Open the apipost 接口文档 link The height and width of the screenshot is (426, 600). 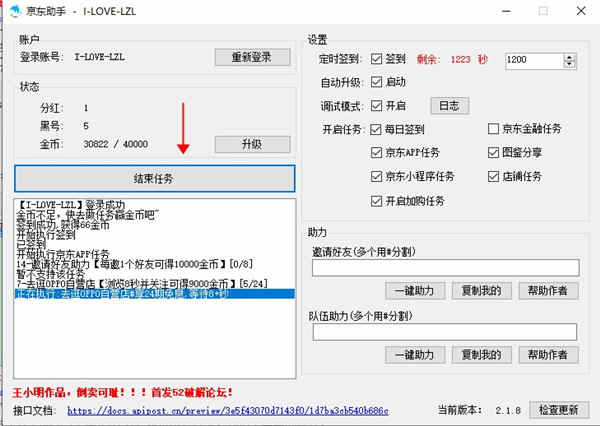pyautogui.click(x=228, y=411)
